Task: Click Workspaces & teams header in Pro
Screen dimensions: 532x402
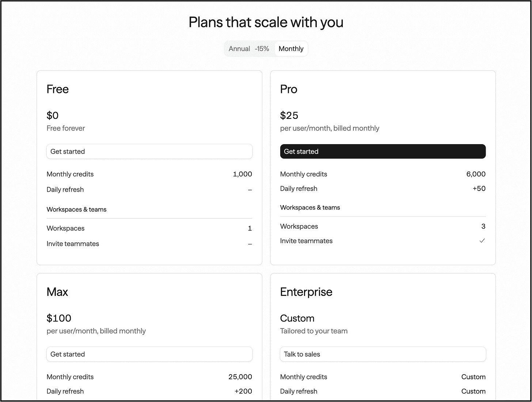Action: [310, 207]
